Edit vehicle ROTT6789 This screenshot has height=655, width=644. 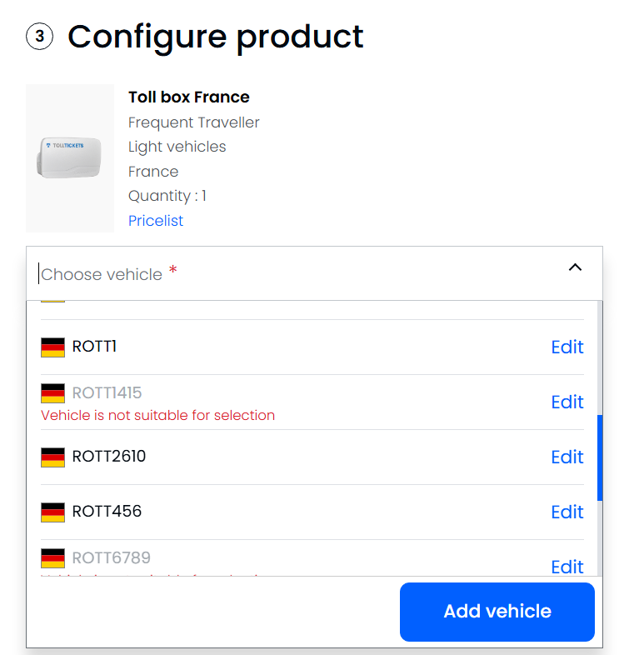pos(567,567)
